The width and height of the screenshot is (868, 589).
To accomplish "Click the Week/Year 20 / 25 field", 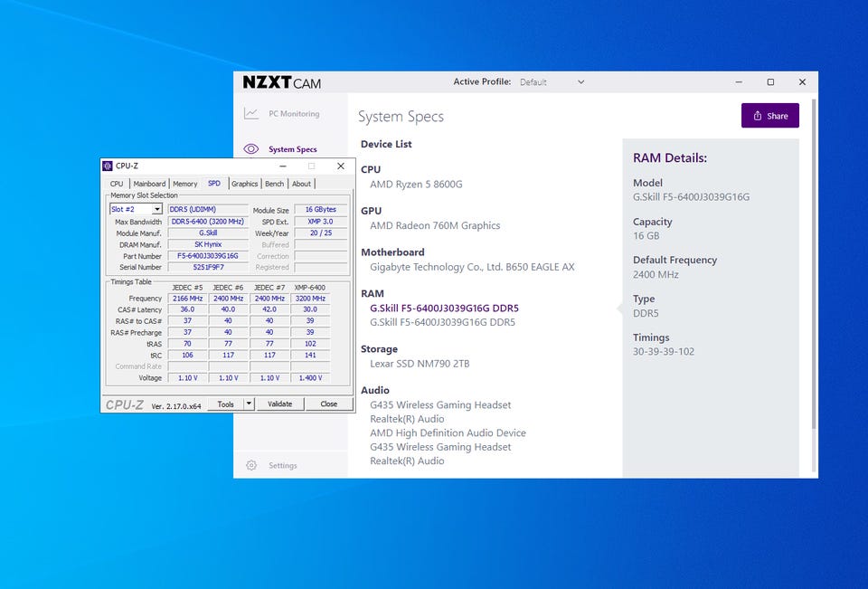I will point(320,233).
